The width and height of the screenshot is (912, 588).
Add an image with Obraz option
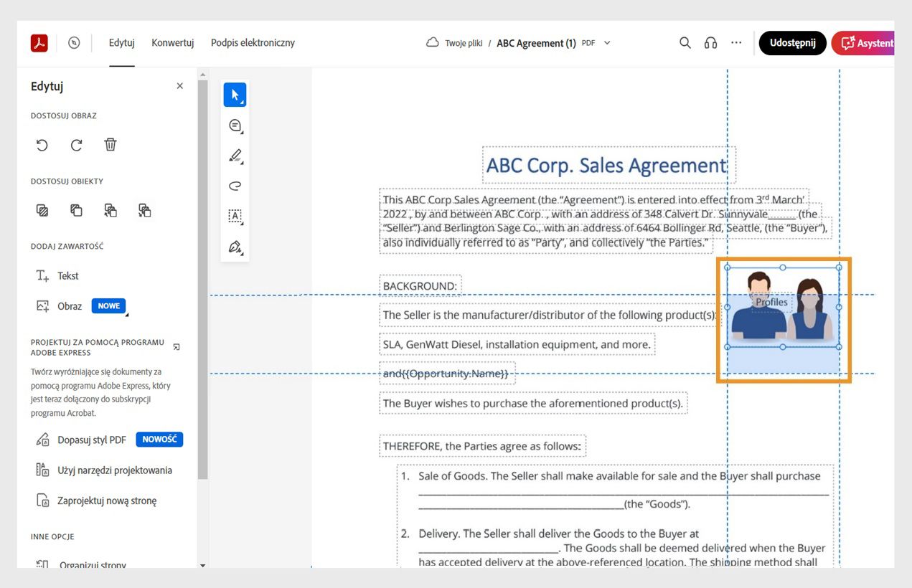(59, 306)
